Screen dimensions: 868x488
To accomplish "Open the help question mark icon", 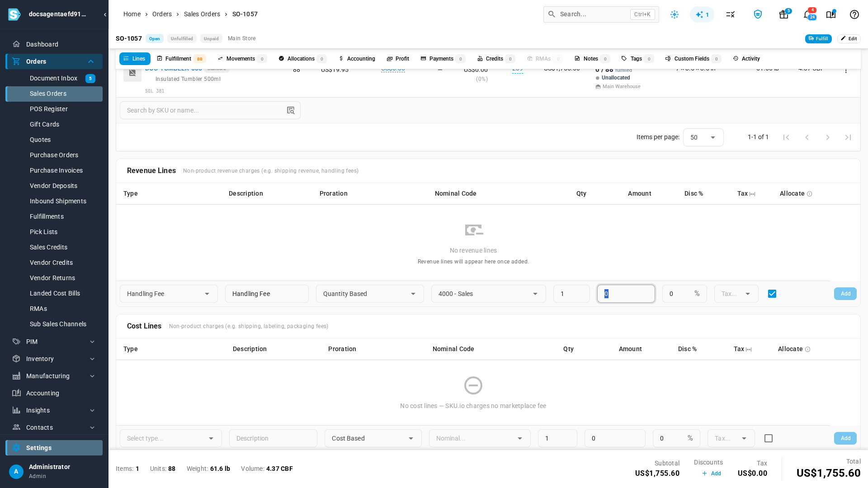I will point(854,14).
